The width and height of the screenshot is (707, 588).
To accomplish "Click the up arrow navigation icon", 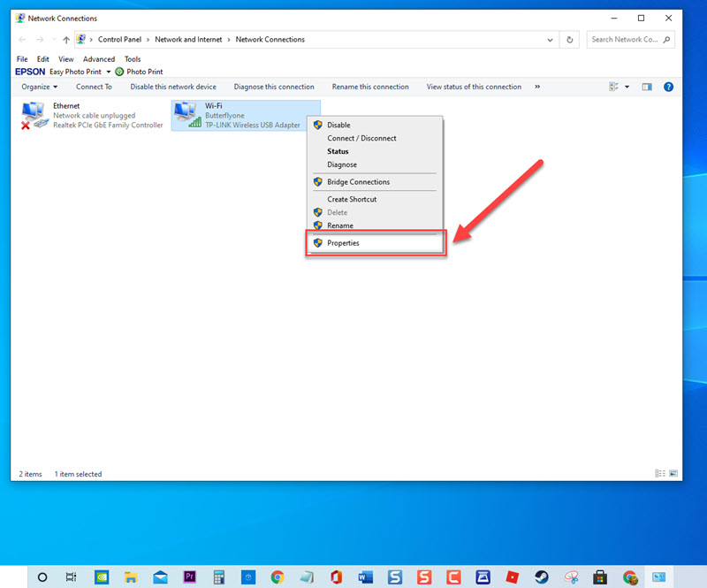I will coord(66,39).
